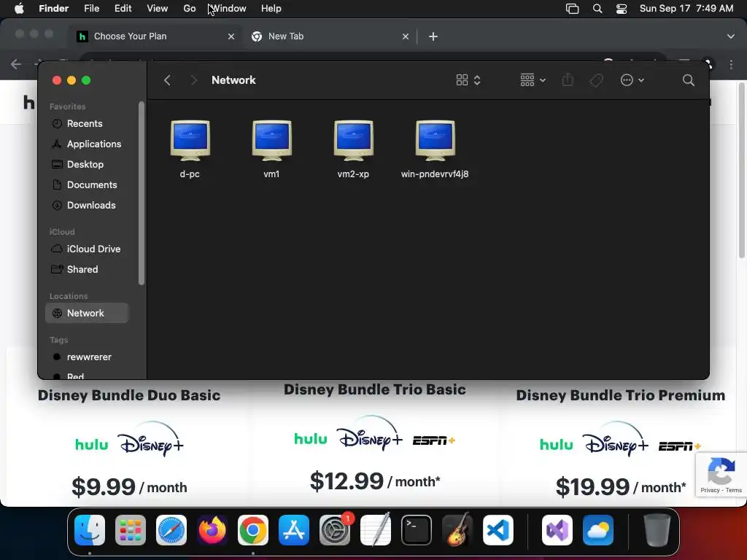Select the rewwrerer tag
This screenshot has height=560, width=747.
[86, 357]
